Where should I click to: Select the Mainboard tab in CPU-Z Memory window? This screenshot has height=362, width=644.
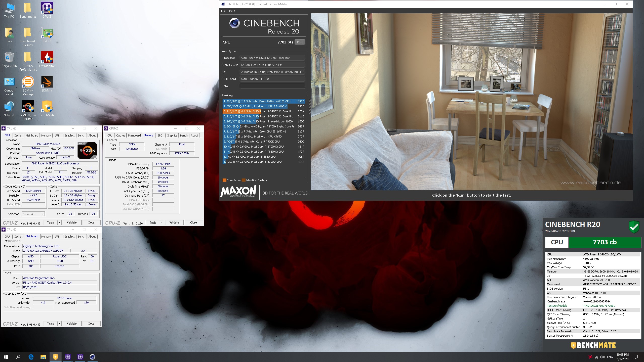pos(134,135)
